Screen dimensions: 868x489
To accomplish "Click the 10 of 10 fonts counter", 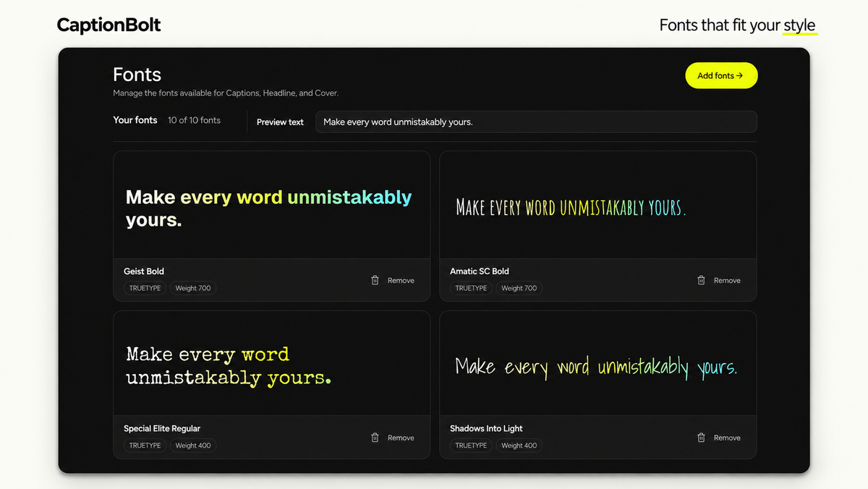I will pos(194,120).
